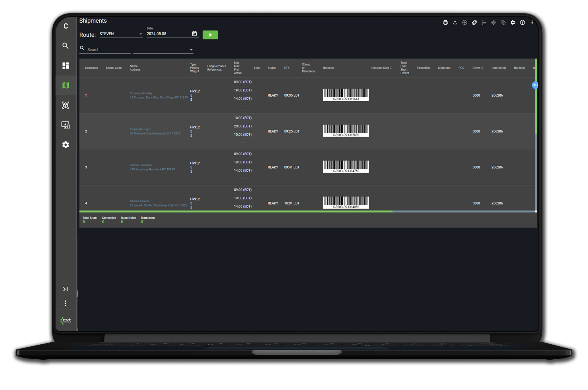This screenshot has width=588, height=390.
Task: Upload shipments using the export icon
Action: [x=455, y=22]
